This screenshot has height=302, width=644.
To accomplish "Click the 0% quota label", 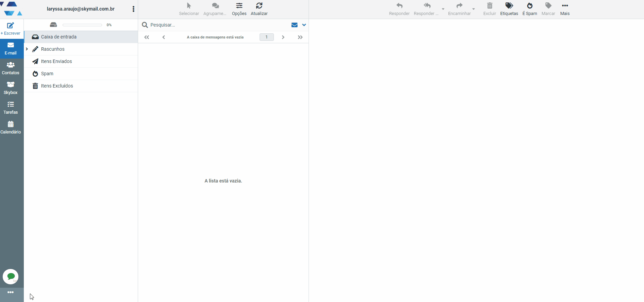I will (109, 25).
